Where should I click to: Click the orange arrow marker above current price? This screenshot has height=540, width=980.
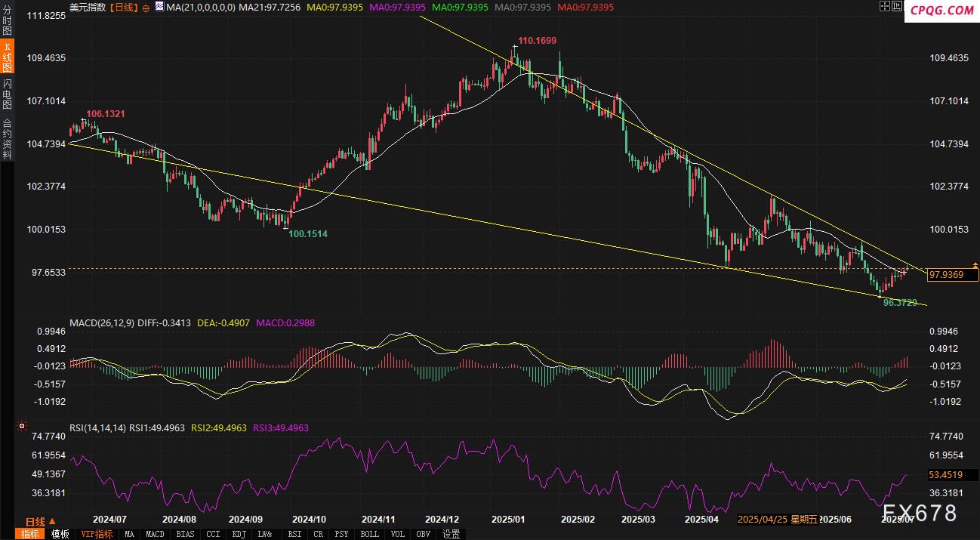[x=975, y=265]
